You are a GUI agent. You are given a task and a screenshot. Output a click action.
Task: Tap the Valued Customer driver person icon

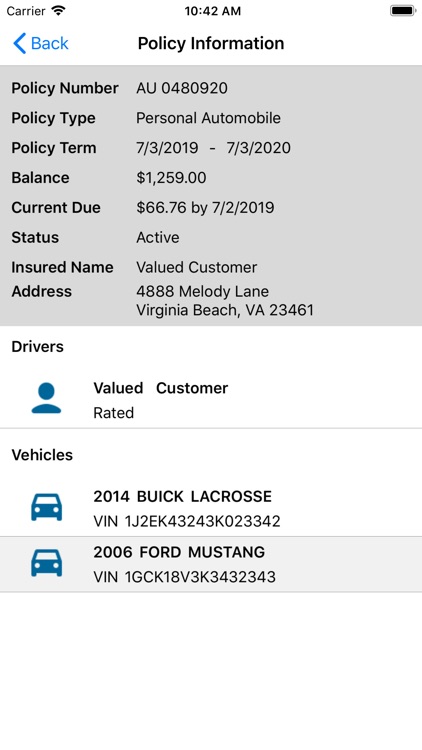point(46,398)
